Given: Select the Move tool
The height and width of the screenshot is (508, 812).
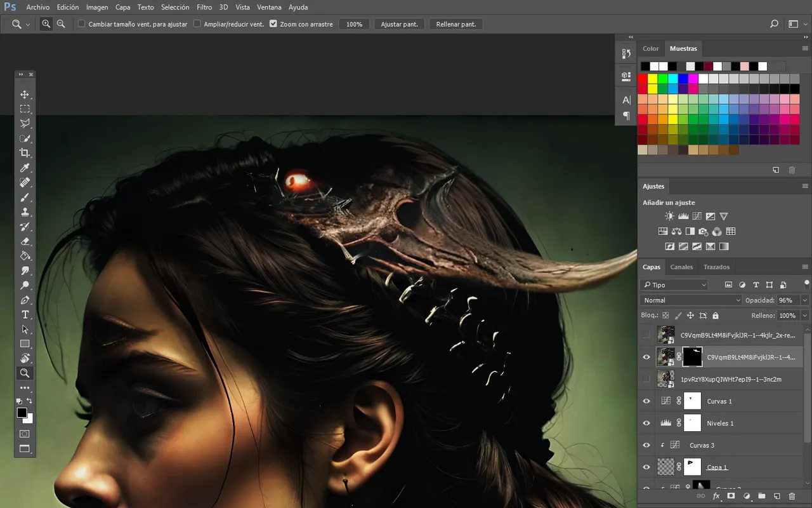Looking at the screenshot, I should coord(25,95).
